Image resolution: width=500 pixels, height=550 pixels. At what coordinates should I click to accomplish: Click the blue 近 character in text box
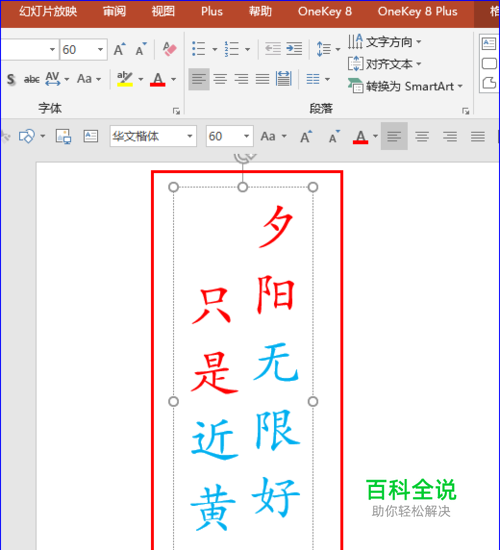coord(214,440)
